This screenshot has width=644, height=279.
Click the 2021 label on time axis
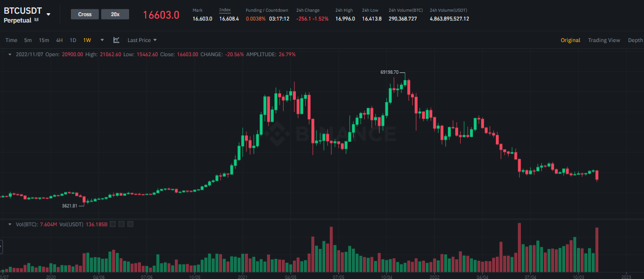point(243,276)
